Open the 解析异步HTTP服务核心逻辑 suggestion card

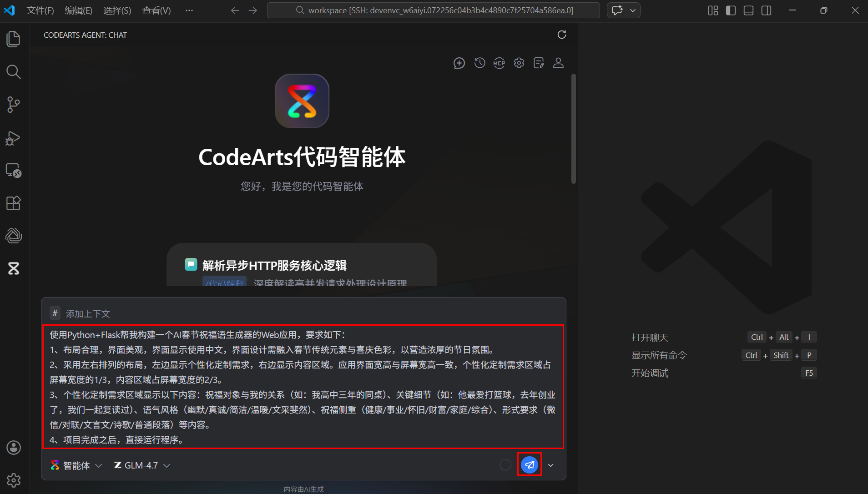point(302,265)
